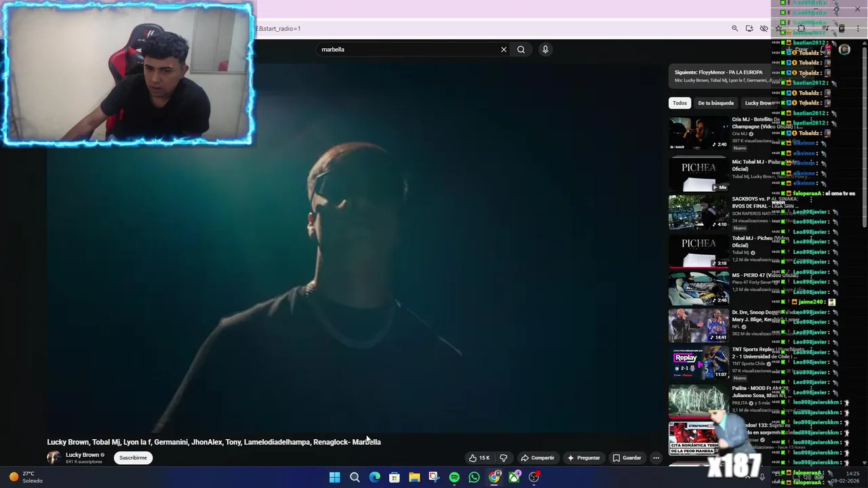Open Xbox app from taskbar
Viewport: 868px width, 488px height.
tap(514, 477)
